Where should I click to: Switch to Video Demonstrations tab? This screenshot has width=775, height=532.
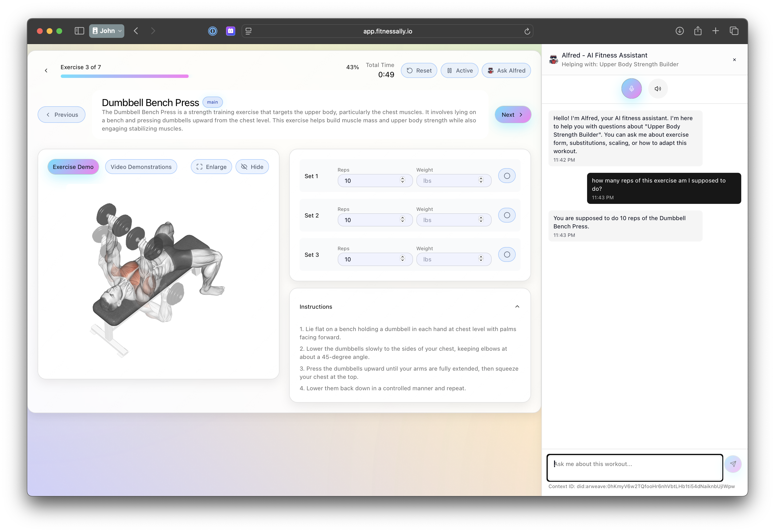(x=141, y=167)
